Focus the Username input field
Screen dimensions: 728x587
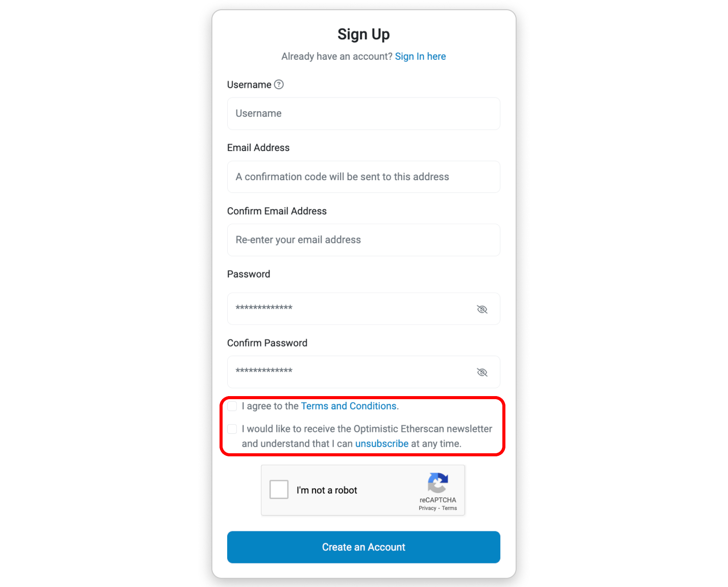click(x=363, y=114)
